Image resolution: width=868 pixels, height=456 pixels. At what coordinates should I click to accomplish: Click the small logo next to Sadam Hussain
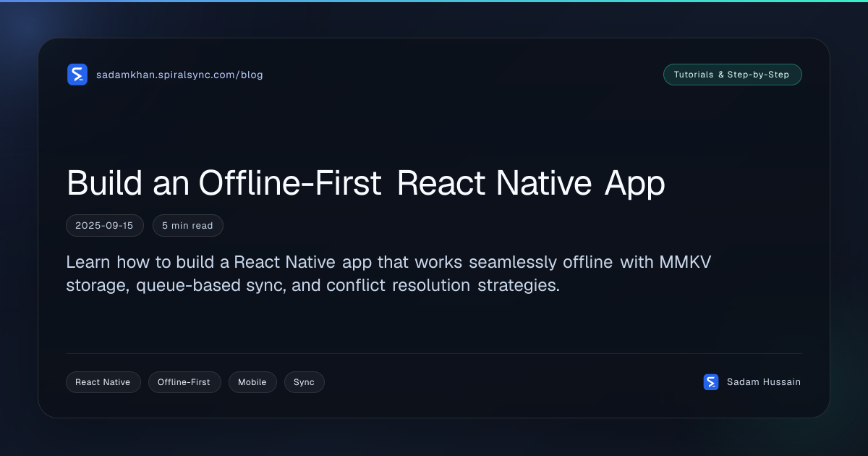click(711, 382)
